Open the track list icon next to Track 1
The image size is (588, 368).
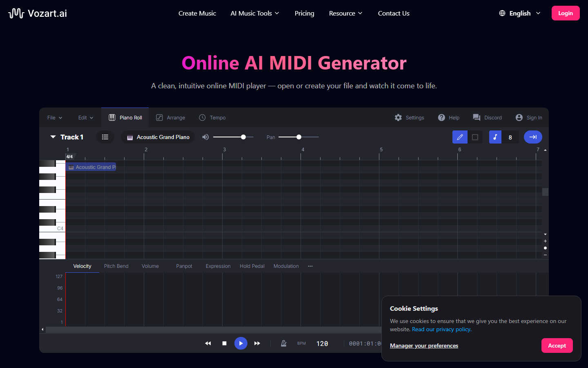[x=105, y=137]
